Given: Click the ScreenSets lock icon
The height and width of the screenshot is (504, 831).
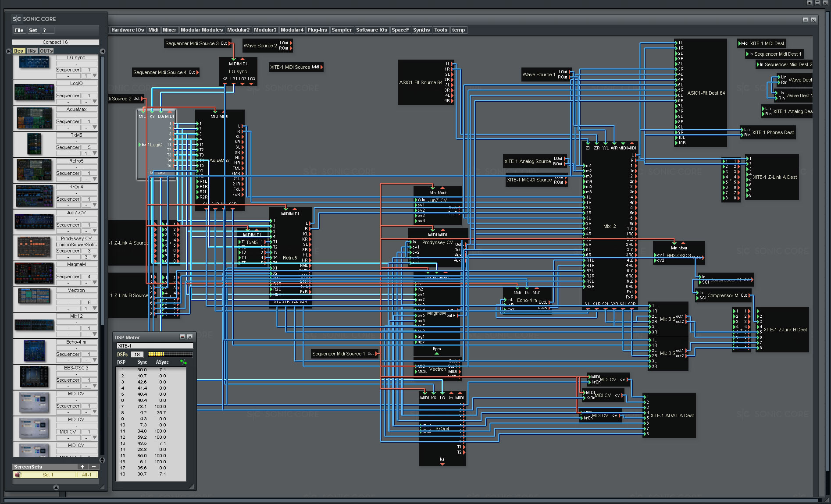Looking at the screenshot, I should pyautogui.click(x=18, y=475).
